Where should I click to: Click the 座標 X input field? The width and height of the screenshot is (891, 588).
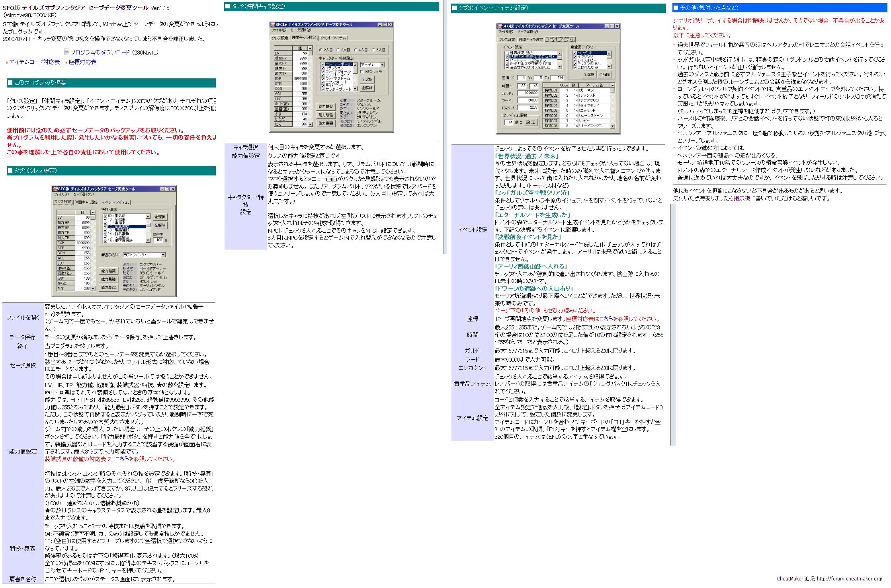tap(522, 78)
